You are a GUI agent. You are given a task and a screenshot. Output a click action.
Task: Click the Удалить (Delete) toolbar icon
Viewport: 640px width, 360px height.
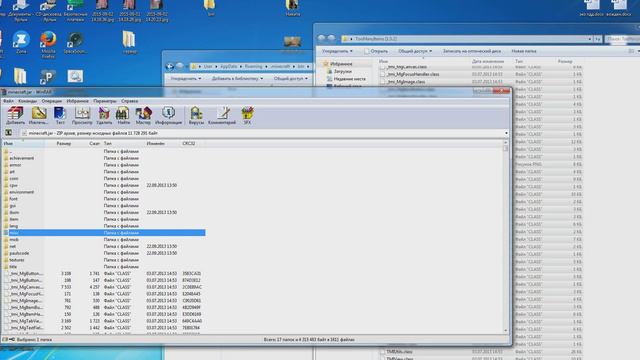click(104, 116)
